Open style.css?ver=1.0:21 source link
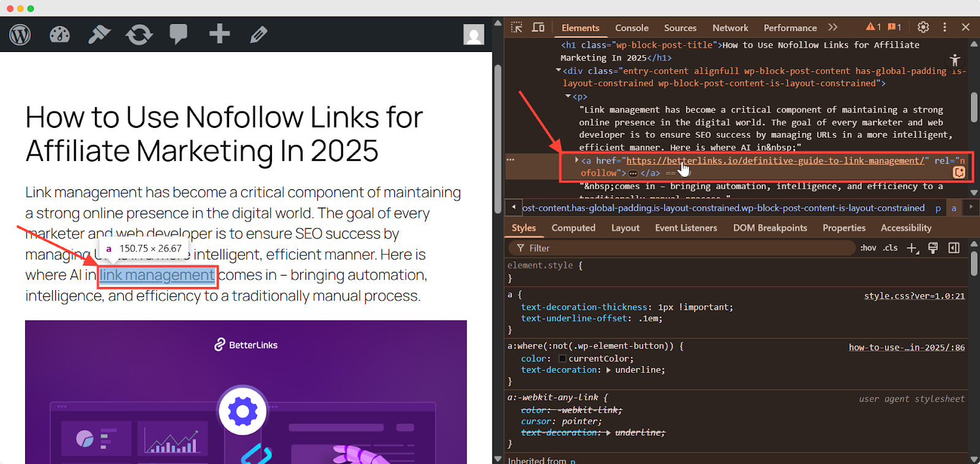 coord(914,296)
